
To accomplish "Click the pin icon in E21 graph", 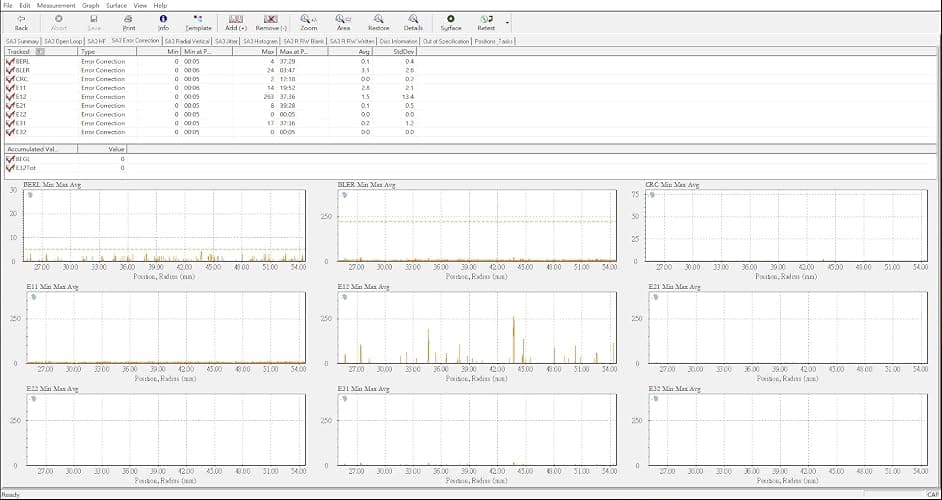I will [655, 297].
